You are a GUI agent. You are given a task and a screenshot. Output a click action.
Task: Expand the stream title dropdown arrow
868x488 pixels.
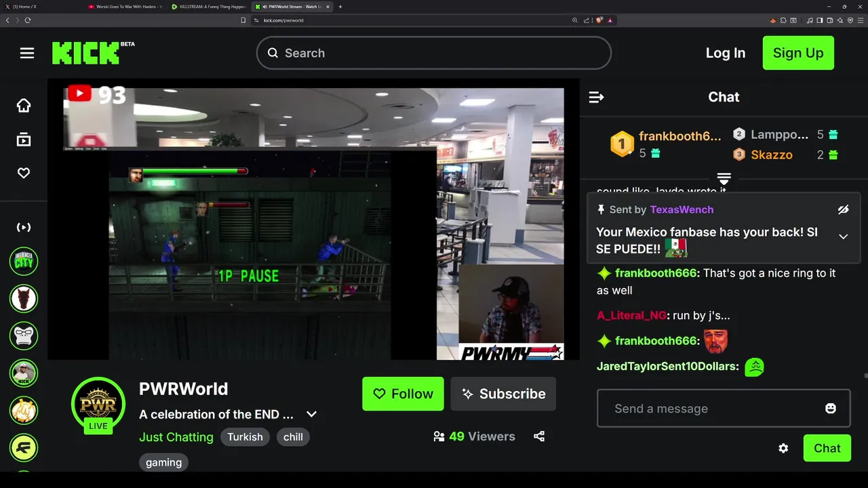pyautogui.click(x=311, y=414)
